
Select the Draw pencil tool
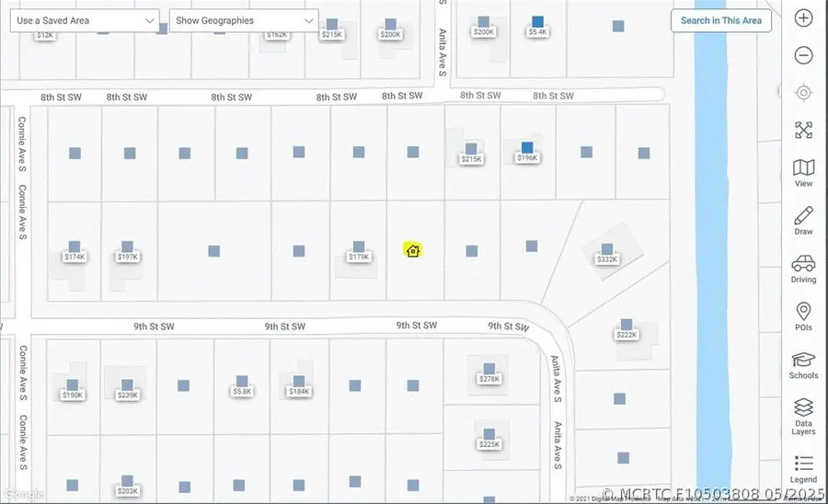coord(803,221)
